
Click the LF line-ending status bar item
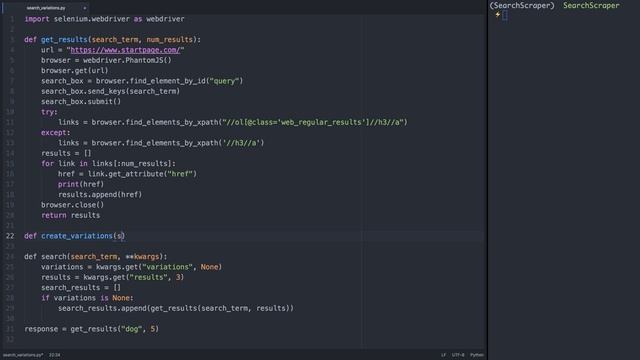(443, 355)
